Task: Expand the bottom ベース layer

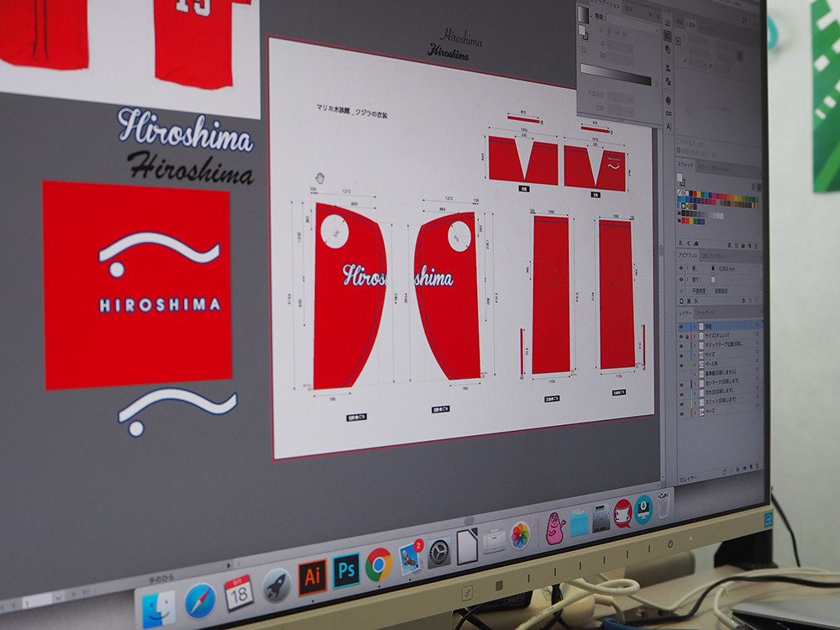Action: (x=695, y=412)
